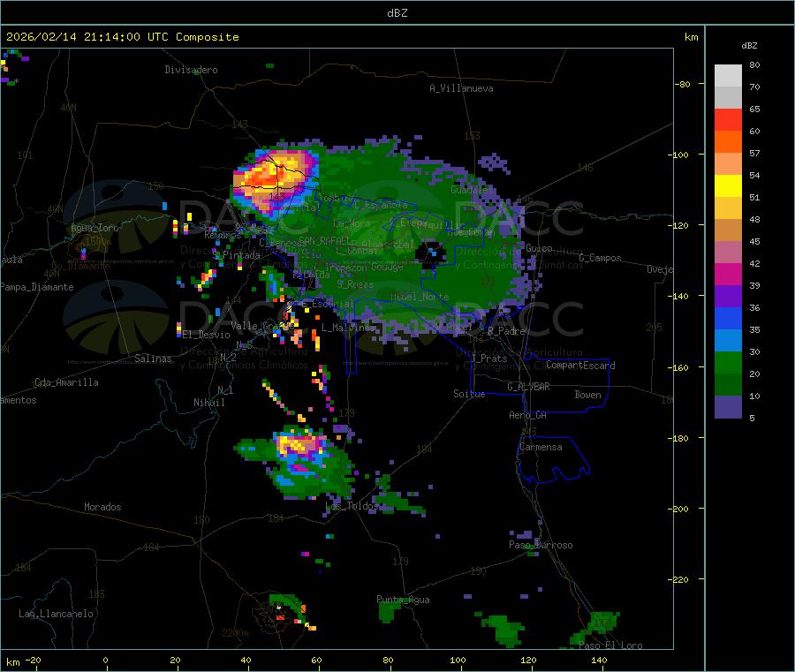Click the 'Soitue' map label
This screenshot has width=795, height=672.
coord(469,394)
